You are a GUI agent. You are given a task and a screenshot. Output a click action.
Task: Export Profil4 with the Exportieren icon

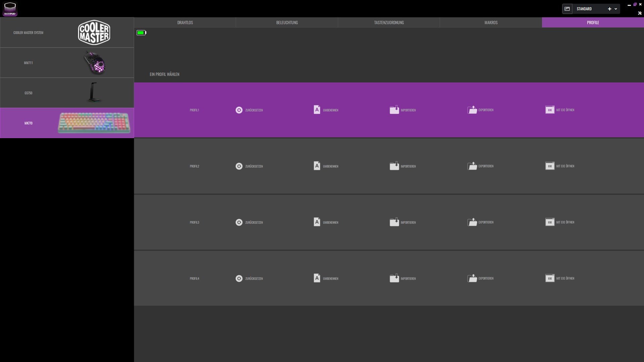472,278
